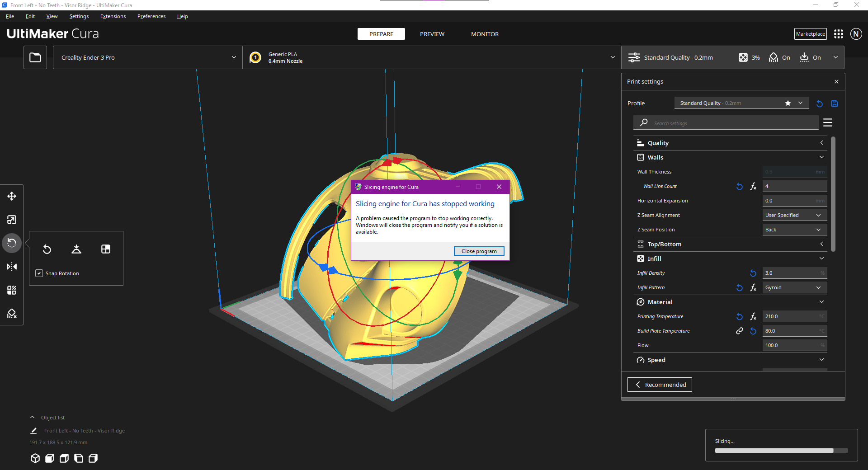Open the application switcher grid icon
868x470 pixels.
[839, 34]
